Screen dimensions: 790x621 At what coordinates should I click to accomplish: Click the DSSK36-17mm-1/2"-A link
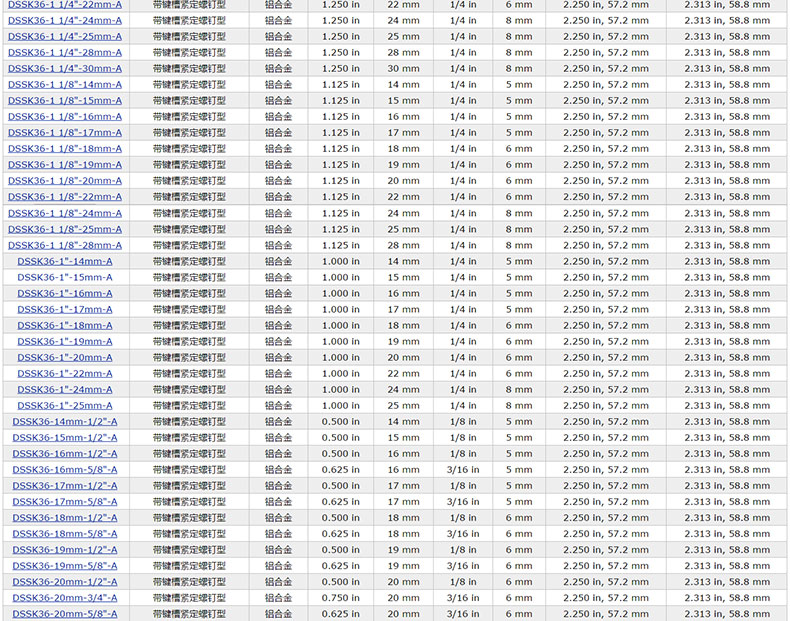(x=65, y=485)
